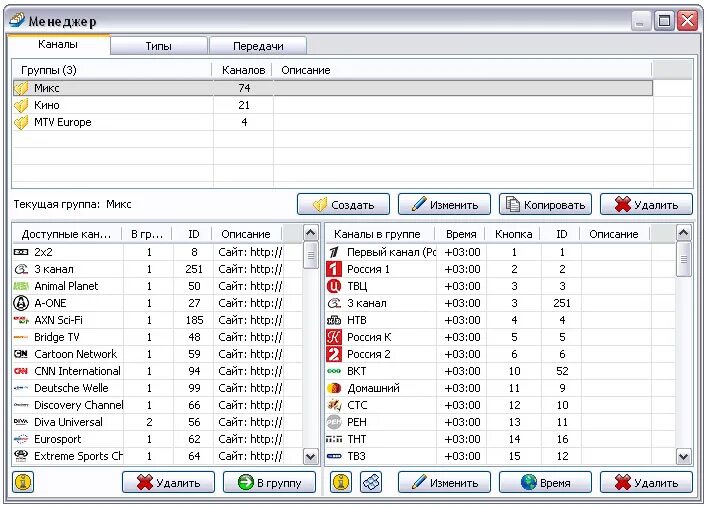Image resolution: width=707 pixels, height=507 pixels.
Task: Select the 3 канал row in available channels
Action: [158, 269]
